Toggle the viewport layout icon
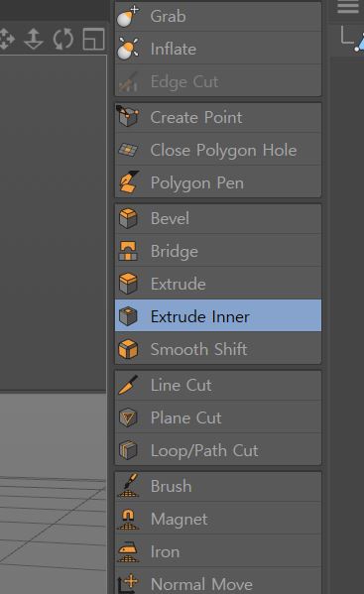The image size is (364, 594). click(x=93, y=39)
